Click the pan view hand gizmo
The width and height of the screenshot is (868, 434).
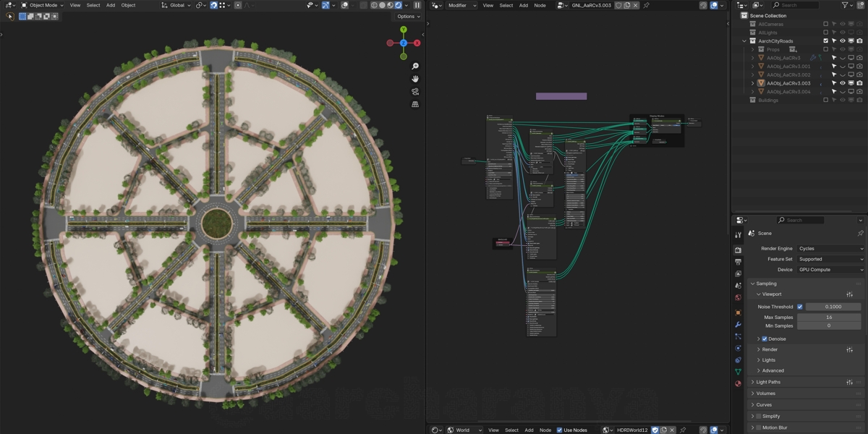pos(415,79)
